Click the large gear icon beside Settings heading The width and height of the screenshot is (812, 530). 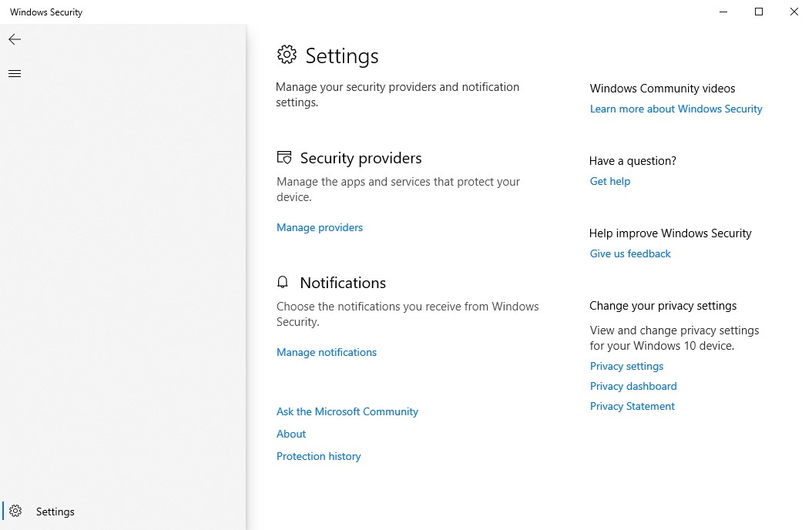(287, 55)
